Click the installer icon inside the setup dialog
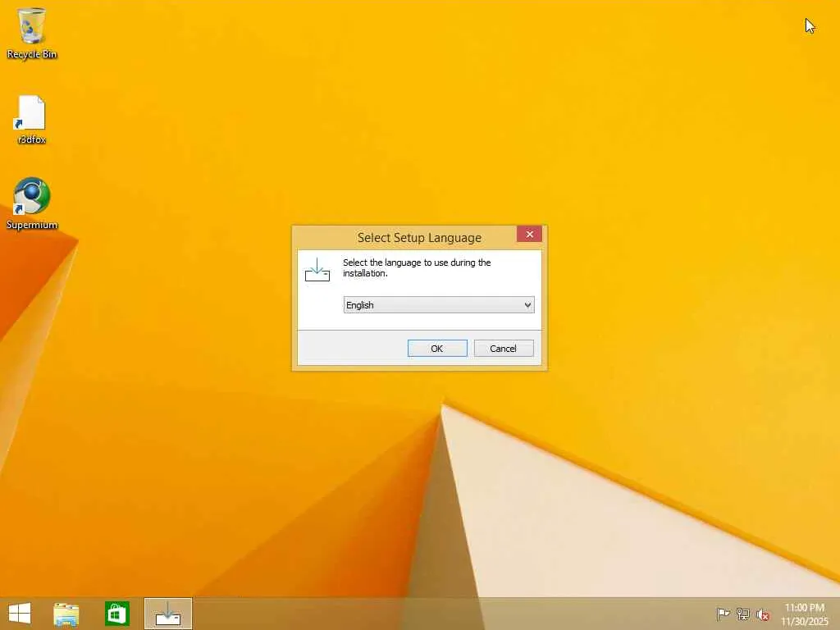Screen dimensions: 840x630 pyautogui.click(x=317, y=270)
